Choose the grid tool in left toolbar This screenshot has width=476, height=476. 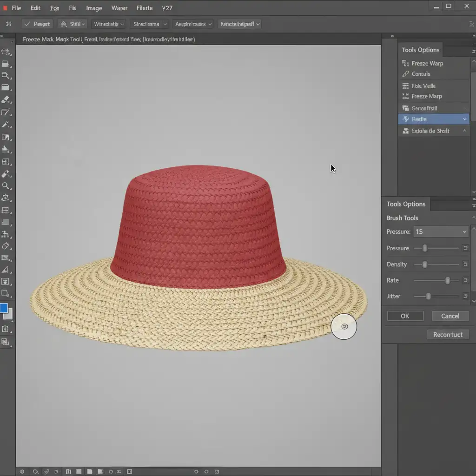[x=6, y=211]
